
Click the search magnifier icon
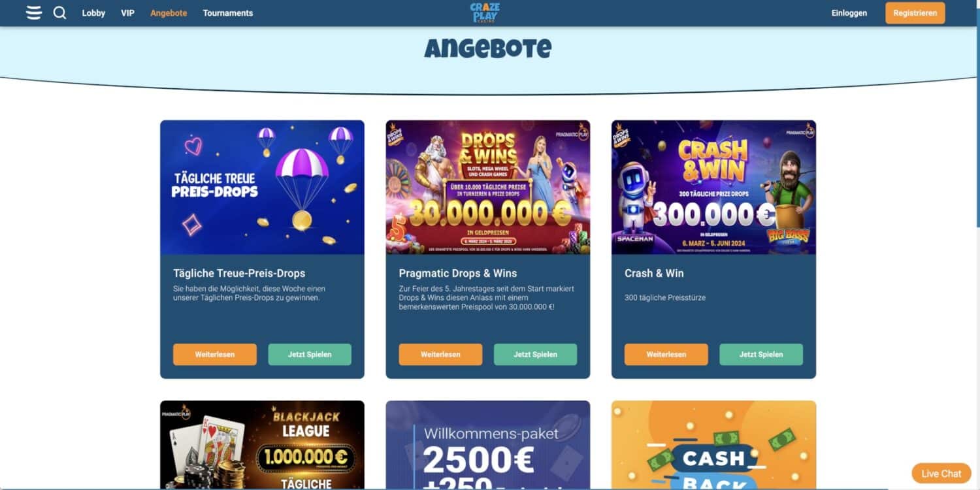(x=59, y=12)
